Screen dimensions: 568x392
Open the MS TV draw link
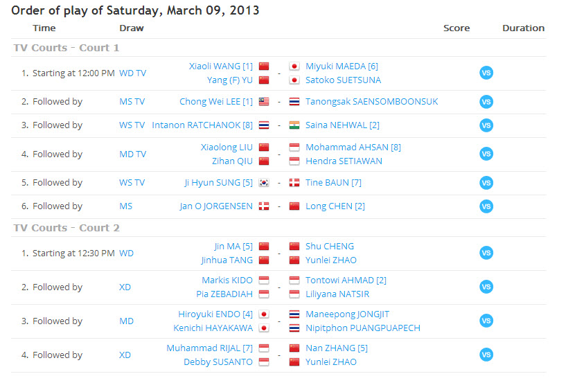(x=132, y=102)
